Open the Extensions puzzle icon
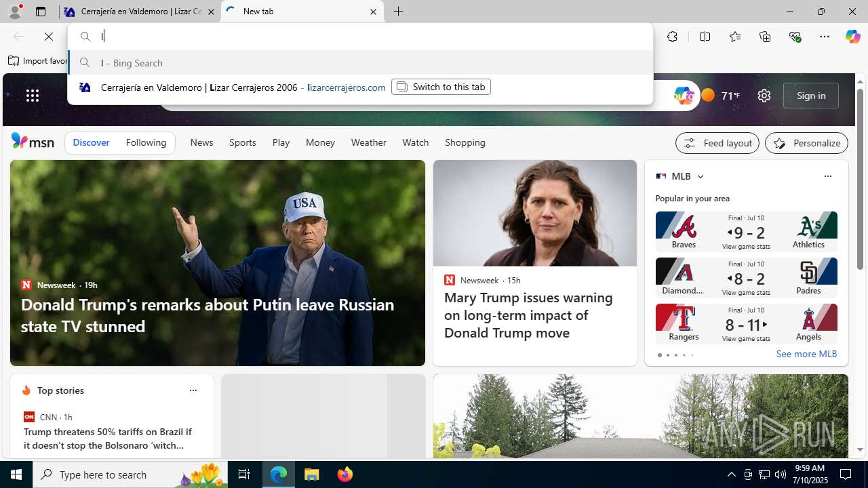 (672, 37)
